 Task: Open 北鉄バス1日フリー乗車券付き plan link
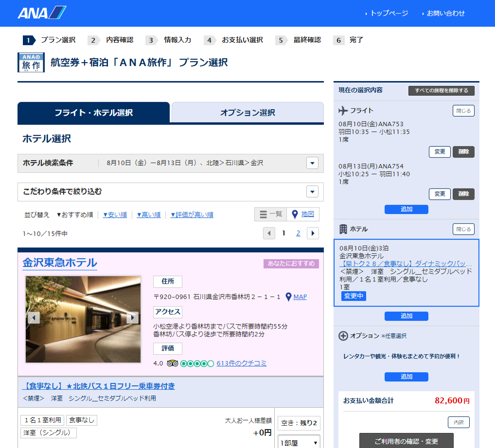99,386
